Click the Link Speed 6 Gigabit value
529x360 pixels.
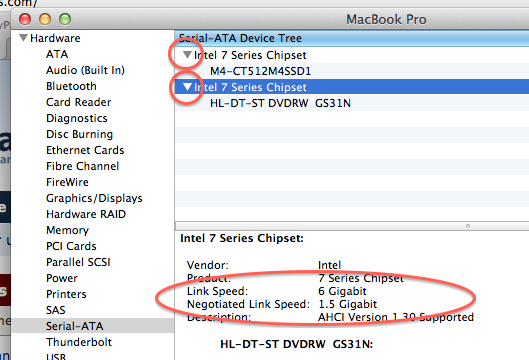[x=342, y=291]
